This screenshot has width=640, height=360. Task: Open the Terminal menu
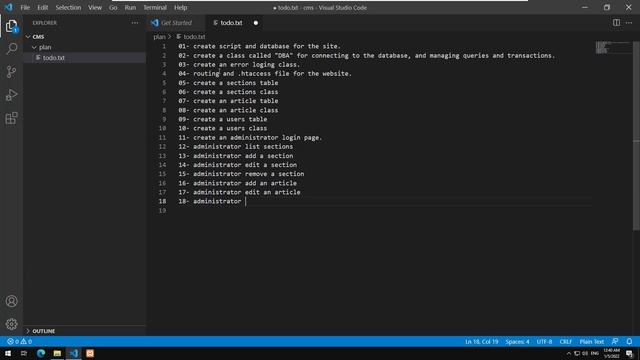(155, 7)
